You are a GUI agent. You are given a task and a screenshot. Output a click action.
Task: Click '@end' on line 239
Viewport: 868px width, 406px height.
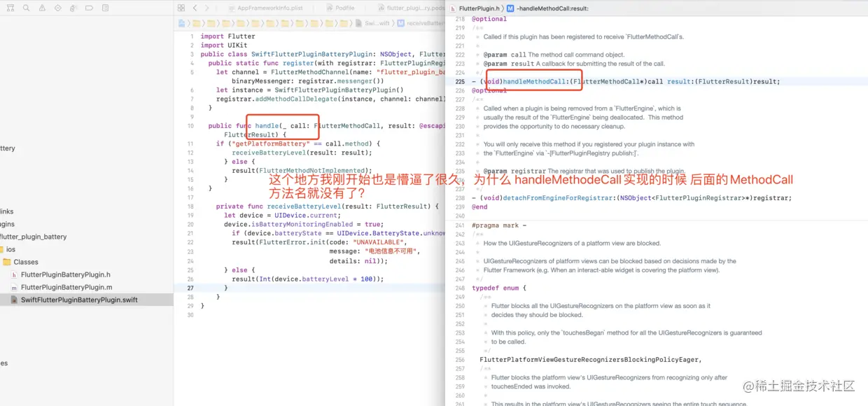[x=479, y=206]
